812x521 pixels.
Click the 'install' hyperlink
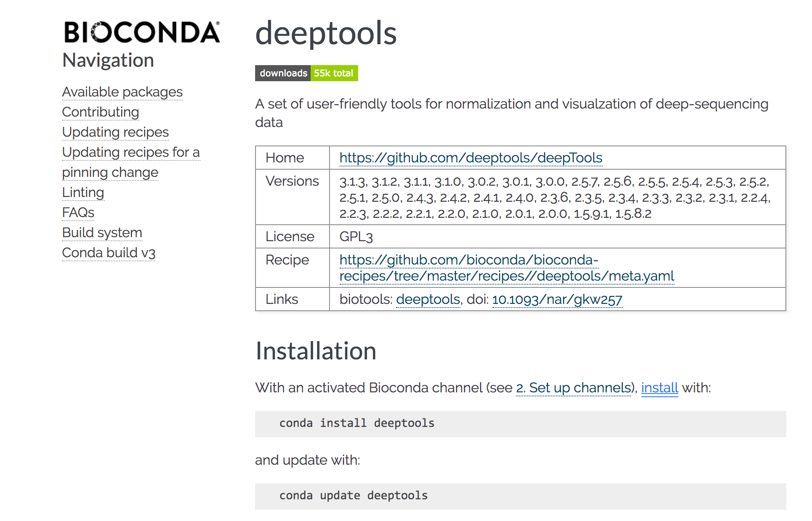[x=659, y=388]
